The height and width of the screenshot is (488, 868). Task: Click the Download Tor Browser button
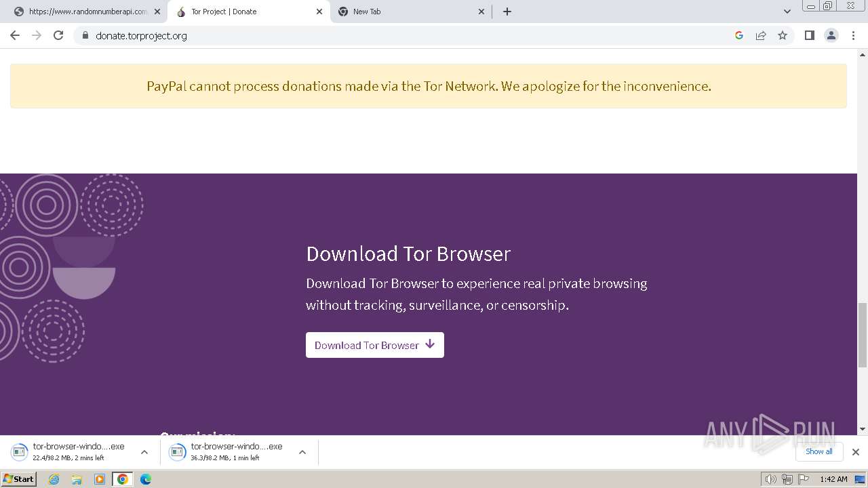coord(375,345)
